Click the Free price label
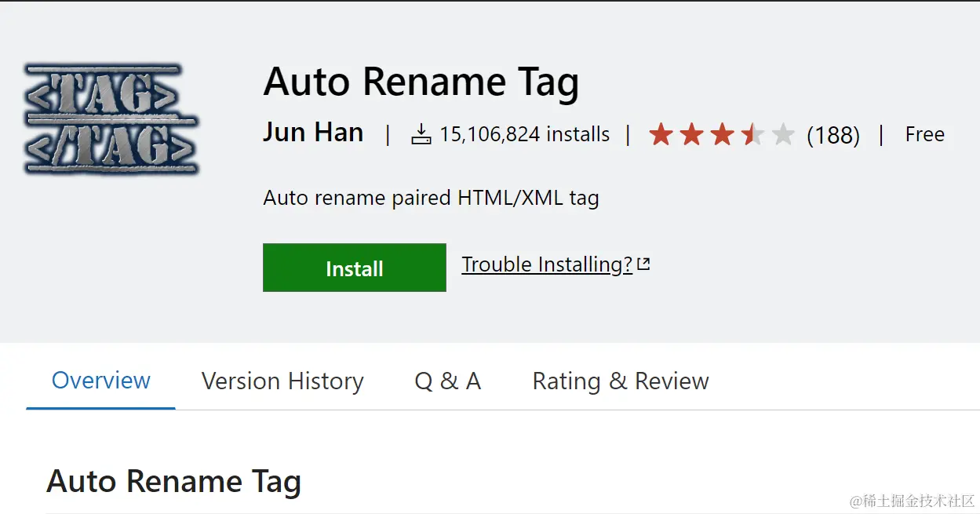This screenshot has width=980, height=514. [x=924, y=135]
